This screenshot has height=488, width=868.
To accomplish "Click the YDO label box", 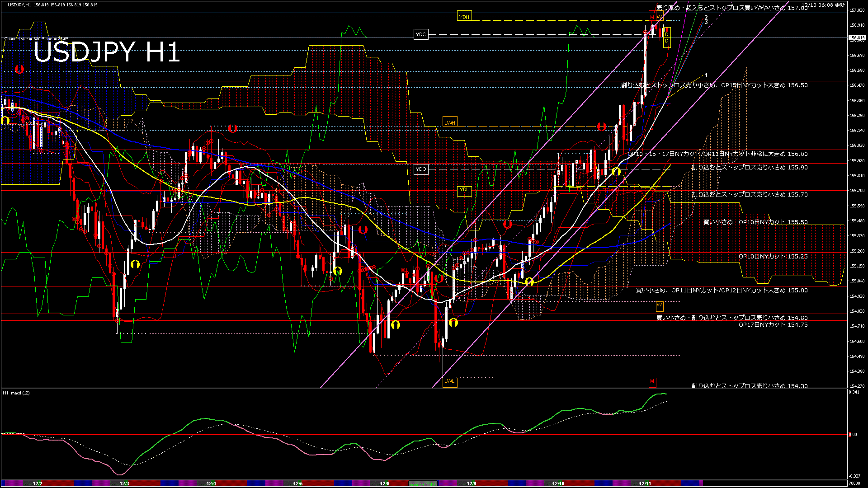I will point(420,169).
